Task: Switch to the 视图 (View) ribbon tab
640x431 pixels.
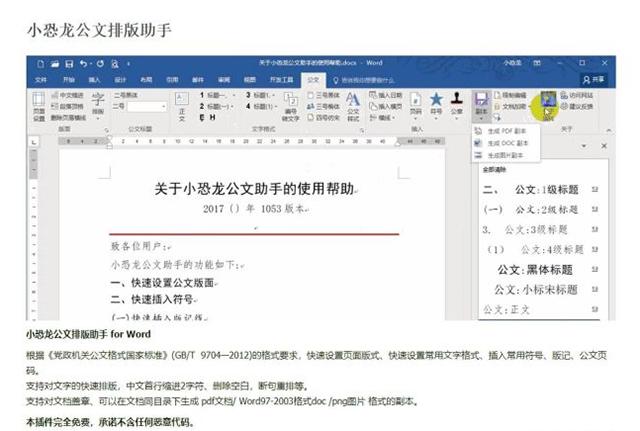Action: [x=249, y=80]
